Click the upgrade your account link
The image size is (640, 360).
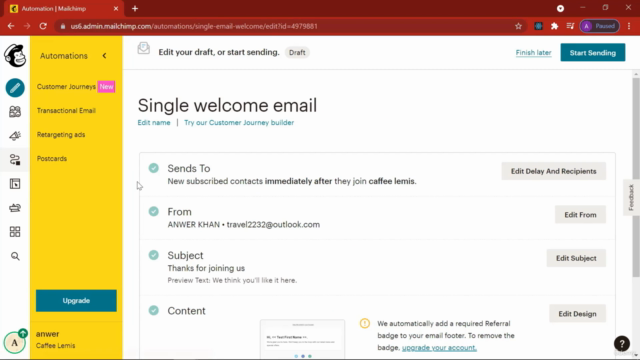[x=439, y=348]
